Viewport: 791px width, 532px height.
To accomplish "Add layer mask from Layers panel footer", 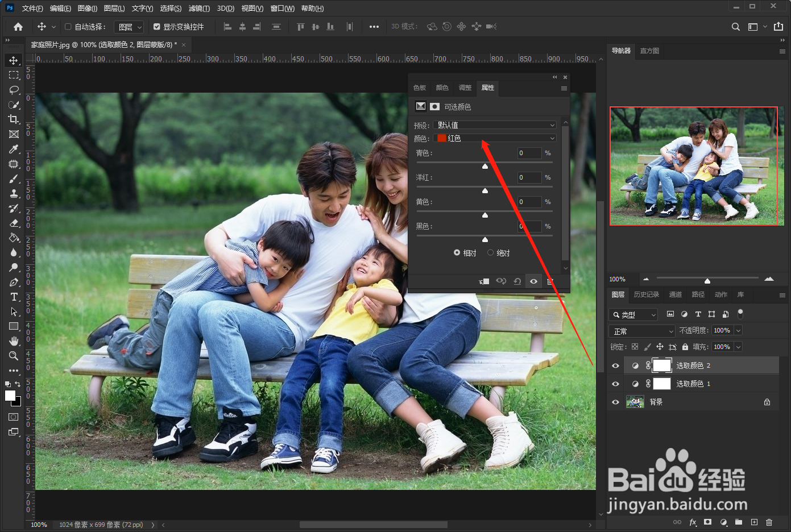I will coord(707,522).
